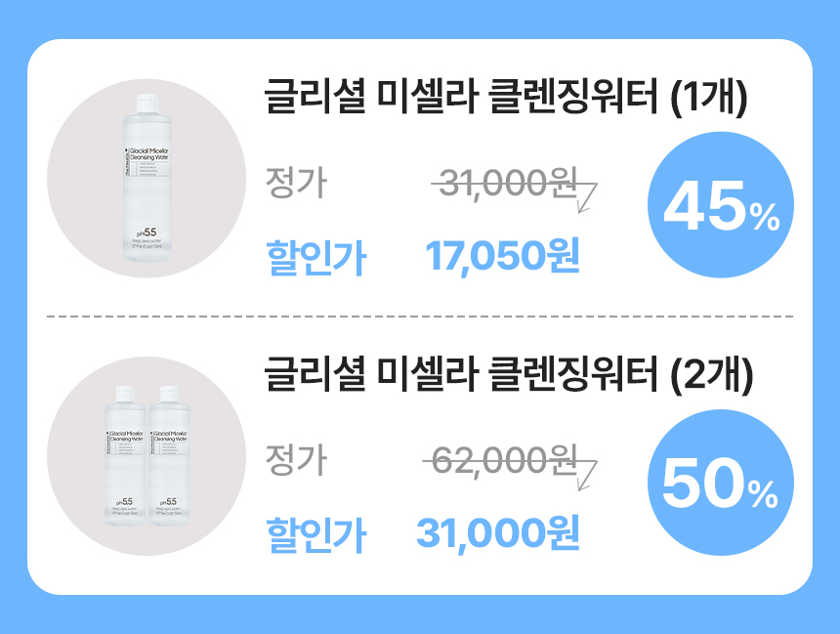Click the 정가 label for the 1개 item
The image size is (840, 634).
[297, 183]
